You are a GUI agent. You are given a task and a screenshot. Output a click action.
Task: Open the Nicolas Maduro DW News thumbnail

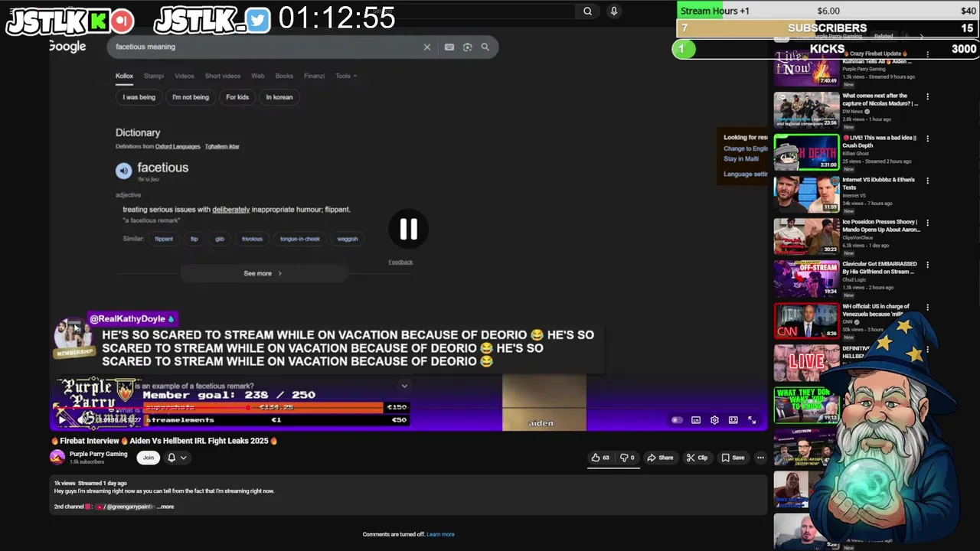coord(806,109)
